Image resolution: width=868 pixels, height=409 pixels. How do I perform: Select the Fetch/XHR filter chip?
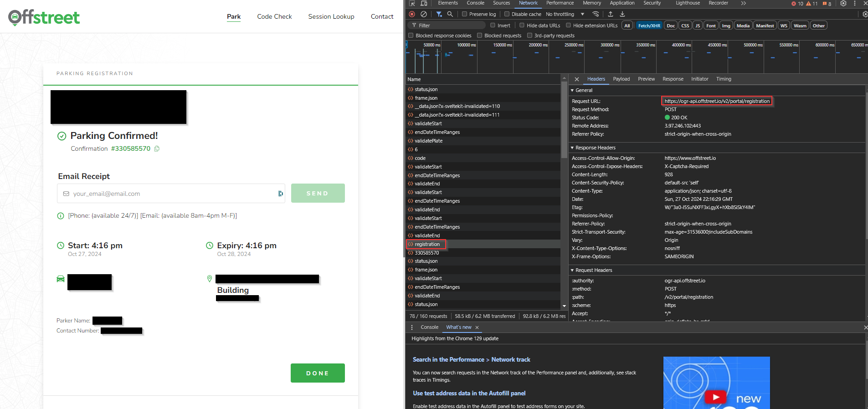click(649, 26)
